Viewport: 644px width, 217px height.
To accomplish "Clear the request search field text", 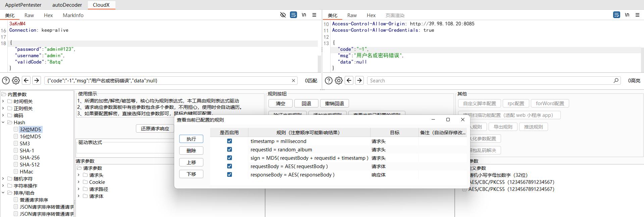I will [x=293, y=81].
